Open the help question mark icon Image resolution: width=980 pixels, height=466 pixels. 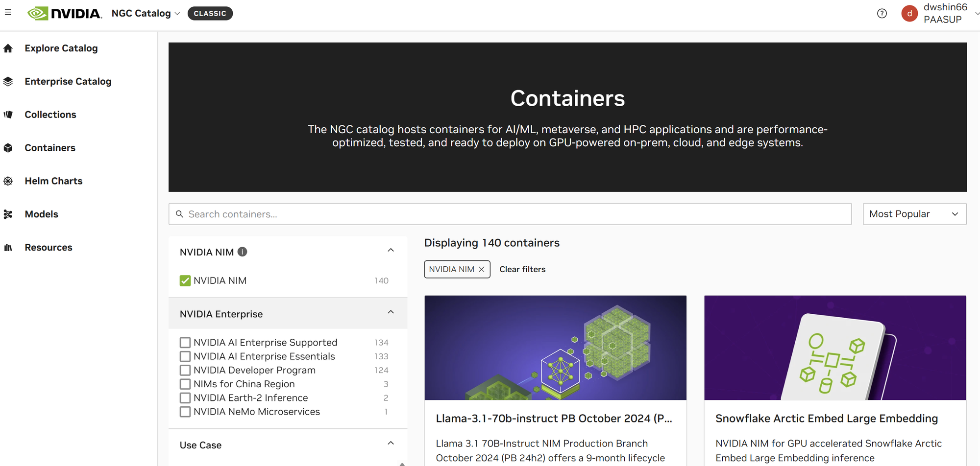pos(882,13)
